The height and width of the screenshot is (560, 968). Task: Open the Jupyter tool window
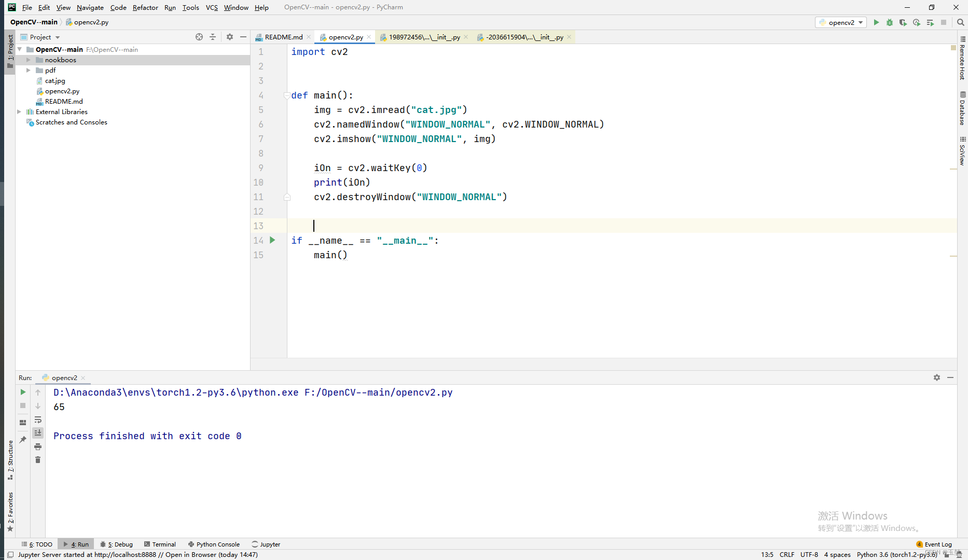pos(266,544)
